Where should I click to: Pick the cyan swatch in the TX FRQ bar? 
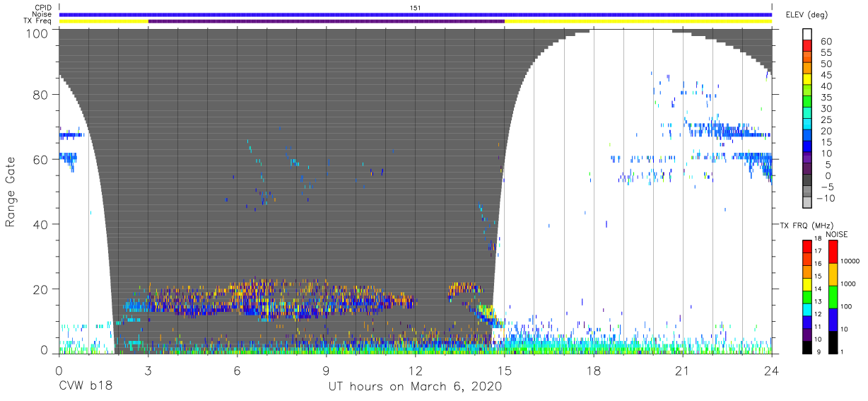click(807, 310)
